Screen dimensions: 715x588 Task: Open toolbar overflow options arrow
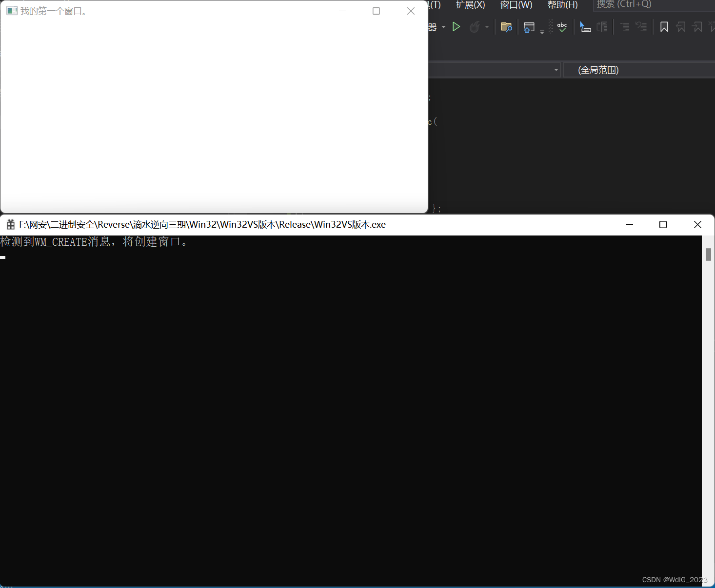click(542, 31)
